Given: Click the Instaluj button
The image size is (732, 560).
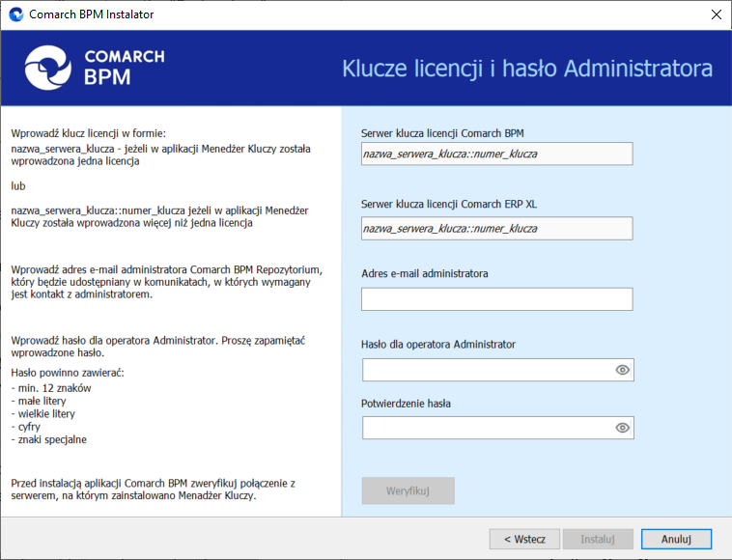Looking at the screenshot, I should click(598, 540).
